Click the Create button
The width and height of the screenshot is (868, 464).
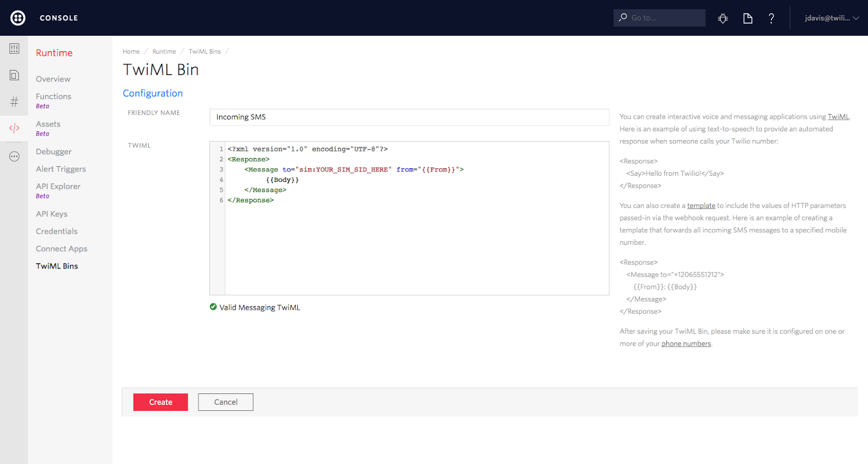click(161, 402)
